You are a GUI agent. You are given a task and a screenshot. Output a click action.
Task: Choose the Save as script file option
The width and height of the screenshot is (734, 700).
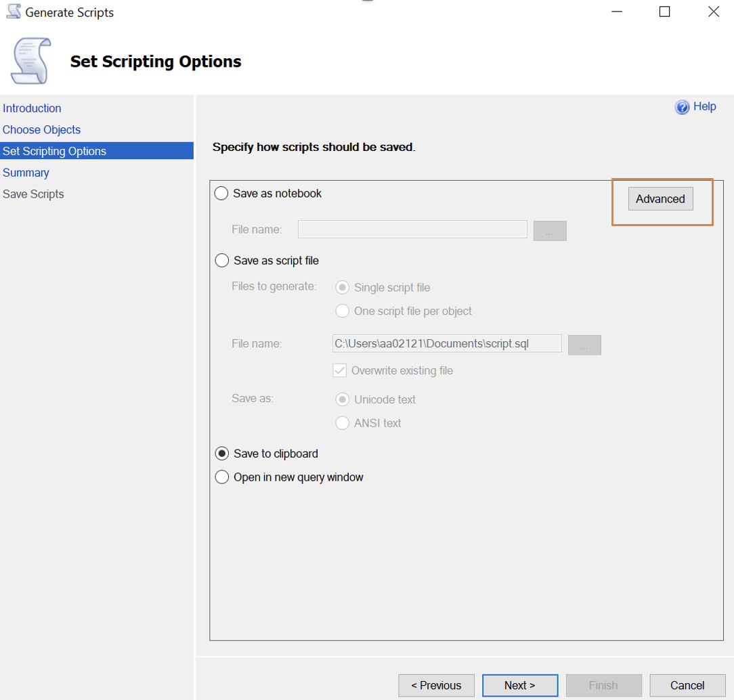[221, 261]
